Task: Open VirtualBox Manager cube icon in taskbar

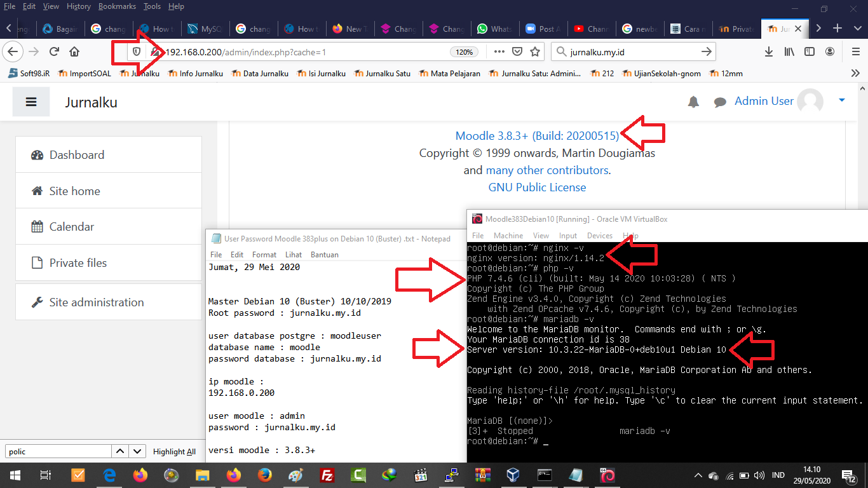Action: (514, 475)
